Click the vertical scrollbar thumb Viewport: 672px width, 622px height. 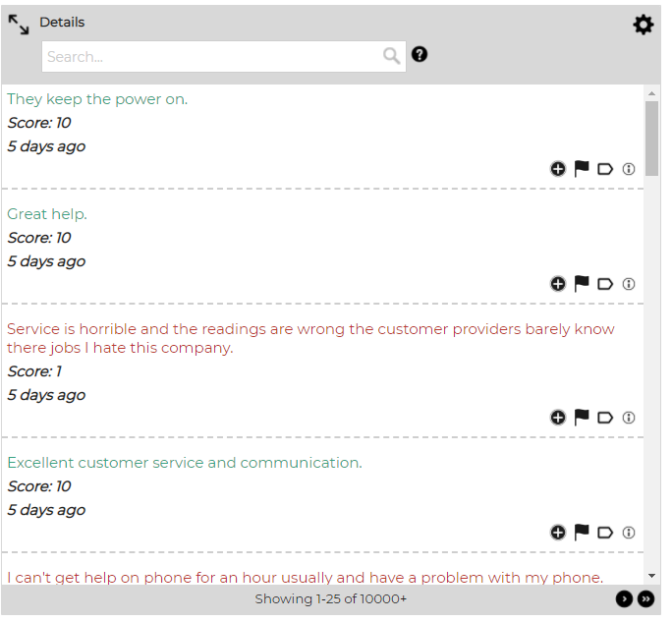point(651,138)
